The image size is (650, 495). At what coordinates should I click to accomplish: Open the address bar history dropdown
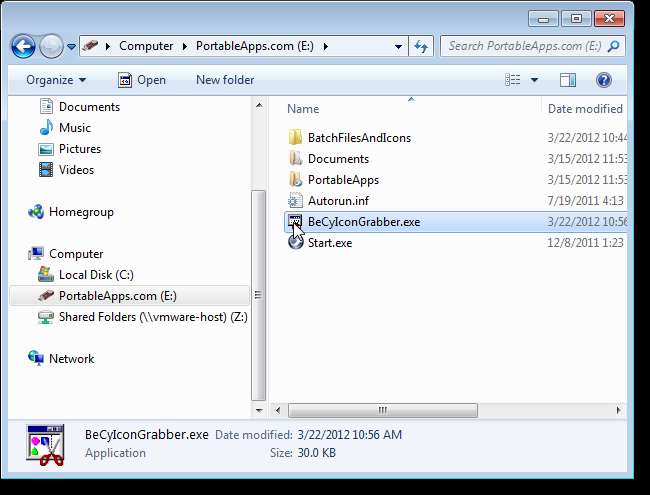398,46
